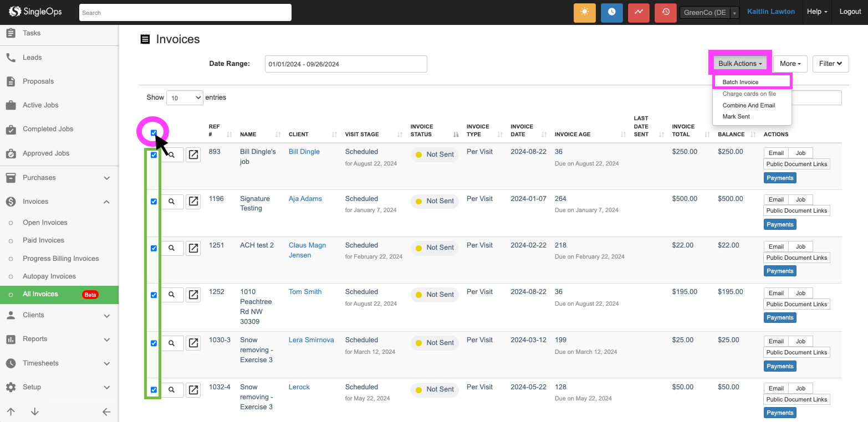This screenshot has width=868, height=422.
Task: Open the Bill Dingle client link
Action: [304, 152]
